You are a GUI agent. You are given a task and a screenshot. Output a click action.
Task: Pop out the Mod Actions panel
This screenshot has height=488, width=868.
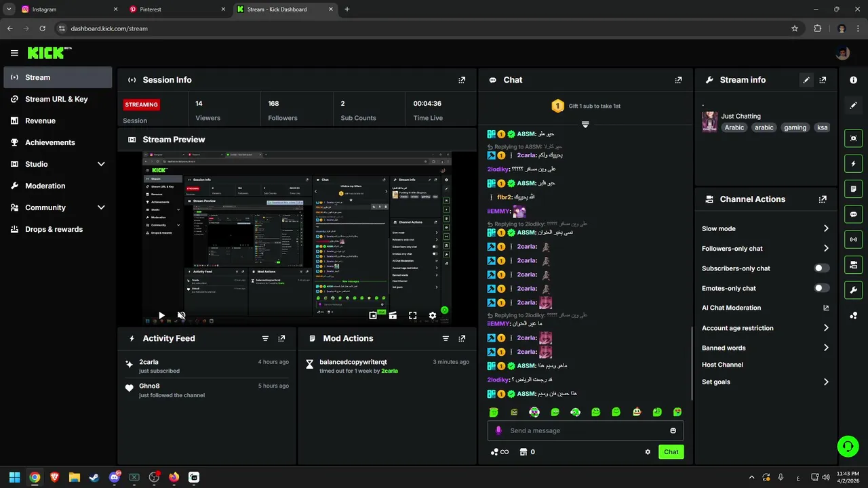point(462,338)
